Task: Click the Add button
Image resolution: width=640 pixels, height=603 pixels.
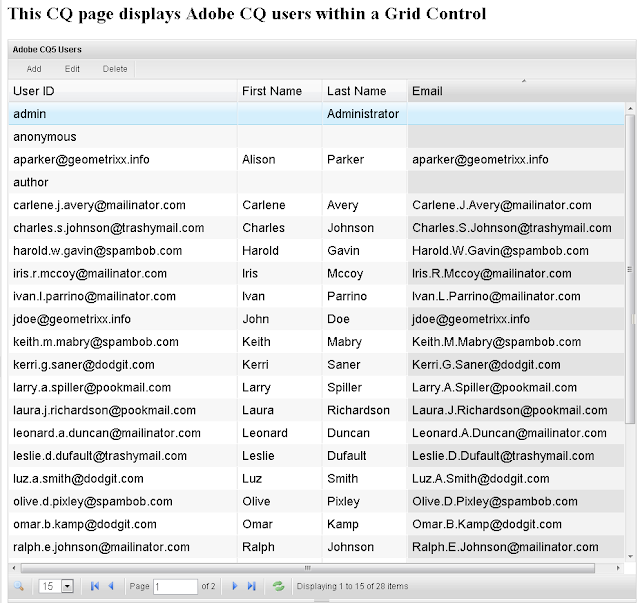Action: coord(34,69)
